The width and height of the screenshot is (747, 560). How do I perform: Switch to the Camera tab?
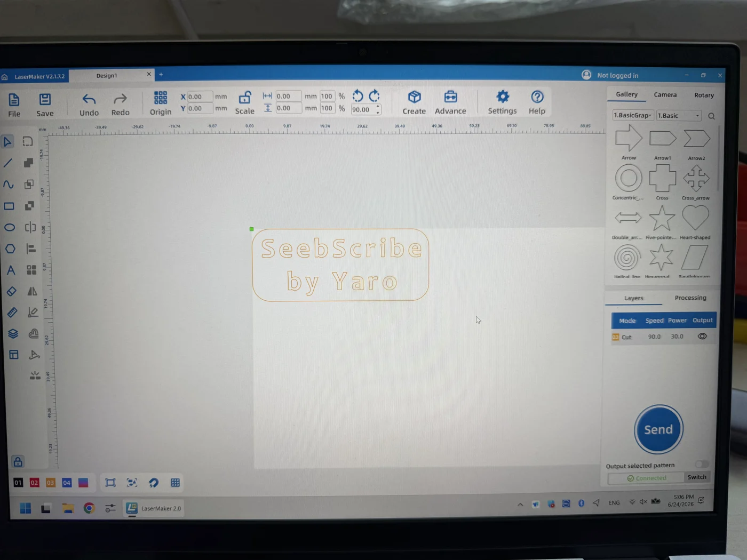[x=665, y=95]
